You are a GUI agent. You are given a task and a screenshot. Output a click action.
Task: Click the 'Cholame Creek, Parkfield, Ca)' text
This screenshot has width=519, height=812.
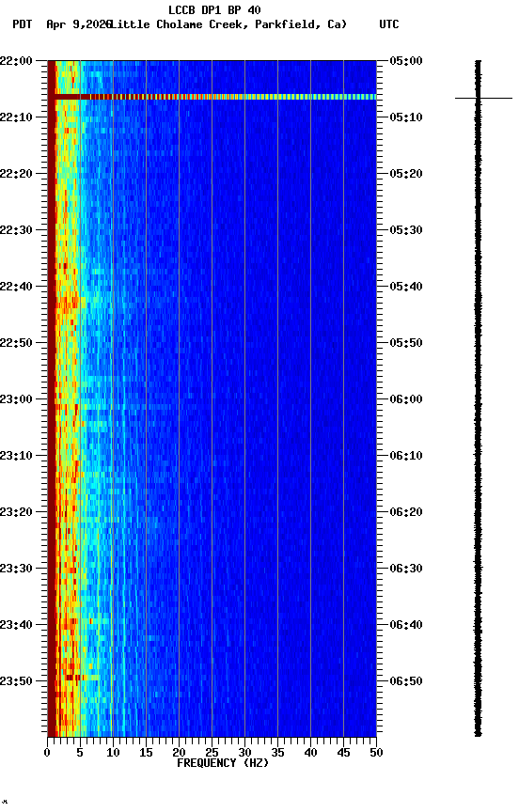pyautogui.click(x=252, y=24)
